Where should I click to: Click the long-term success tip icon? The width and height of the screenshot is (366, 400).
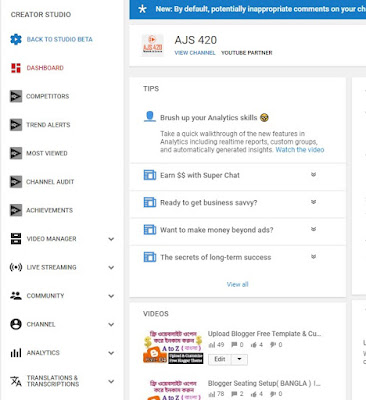coord(150,257)
